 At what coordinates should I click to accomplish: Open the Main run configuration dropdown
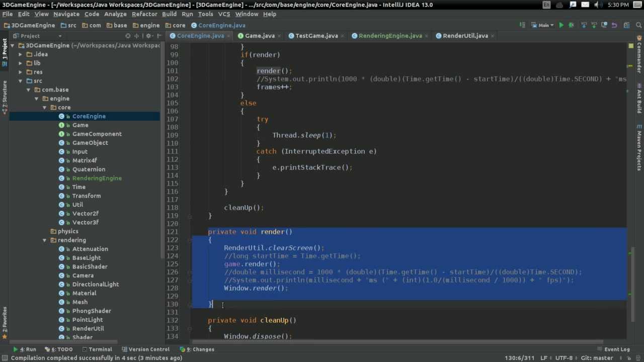[x=542, y=25]
